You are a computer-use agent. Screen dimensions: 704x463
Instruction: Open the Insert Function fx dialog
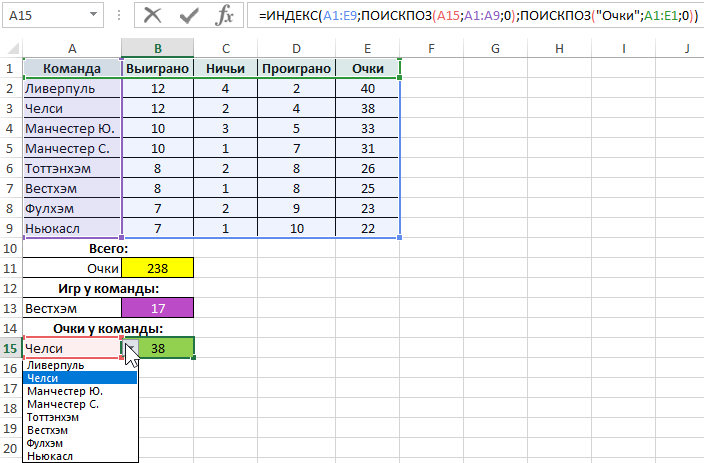click(x=225, y=16)
